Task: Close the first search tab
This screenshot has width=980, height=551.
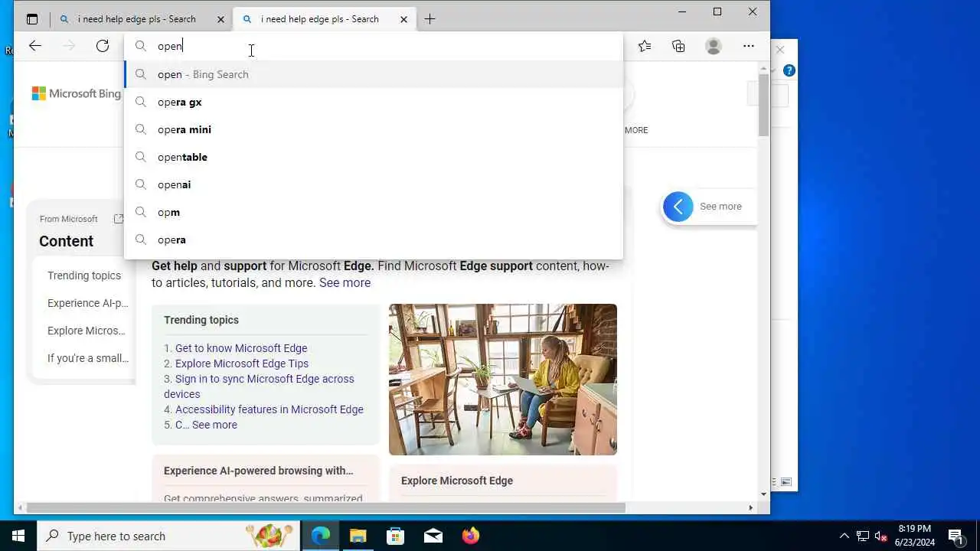Action: [x=221, y=19]
